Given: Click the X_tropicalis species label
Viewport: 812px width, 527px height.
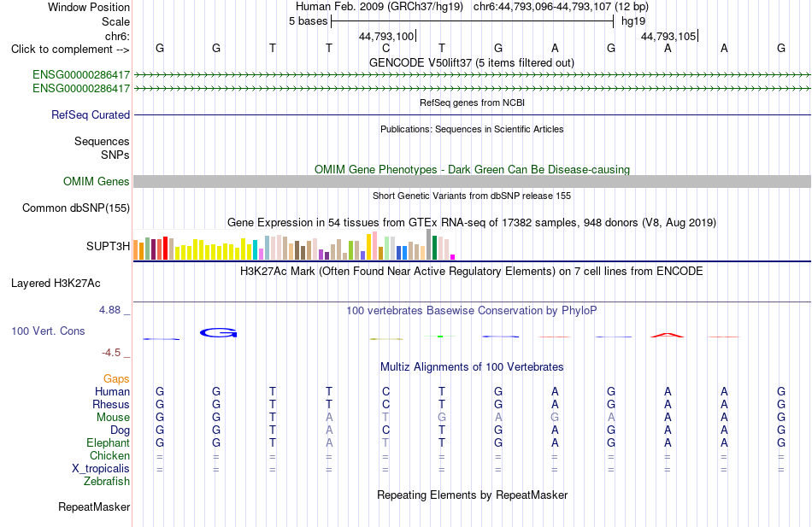Looking at the screenshot, I should click(101, 469).
